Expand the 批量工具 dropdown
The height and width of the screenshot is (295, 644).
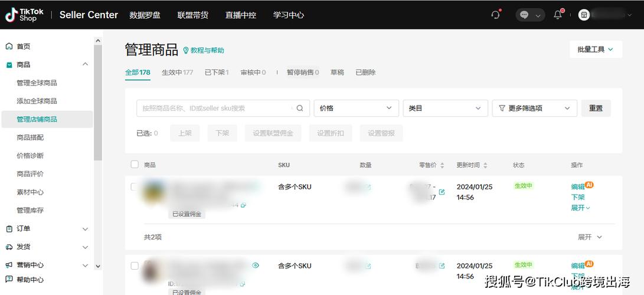pyautogui.click(x=595, y=50)
